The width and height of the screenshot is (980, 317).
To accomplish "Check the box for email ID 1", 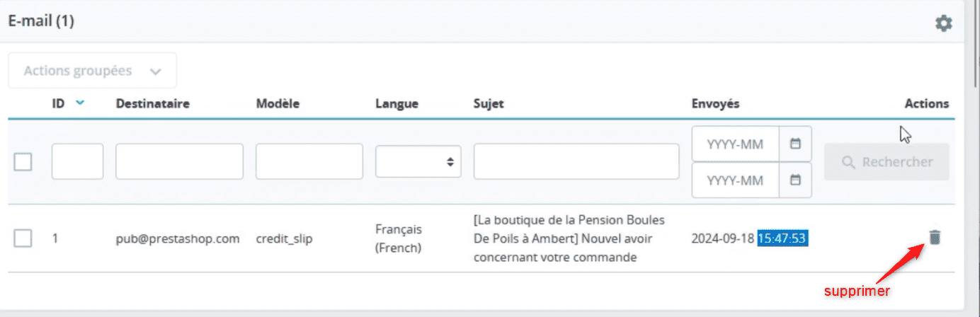I will coord(23,238).
